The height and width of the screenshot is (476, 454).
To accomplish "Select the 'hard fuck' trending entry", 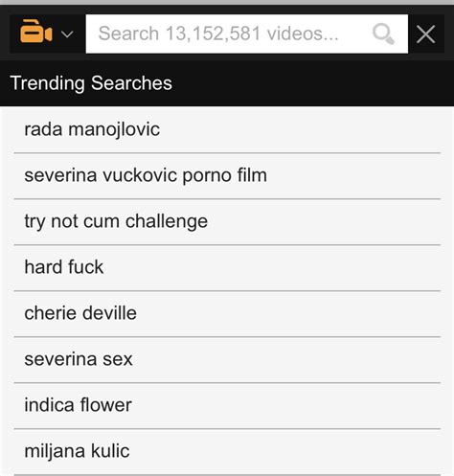I will (x=227, y=268).
